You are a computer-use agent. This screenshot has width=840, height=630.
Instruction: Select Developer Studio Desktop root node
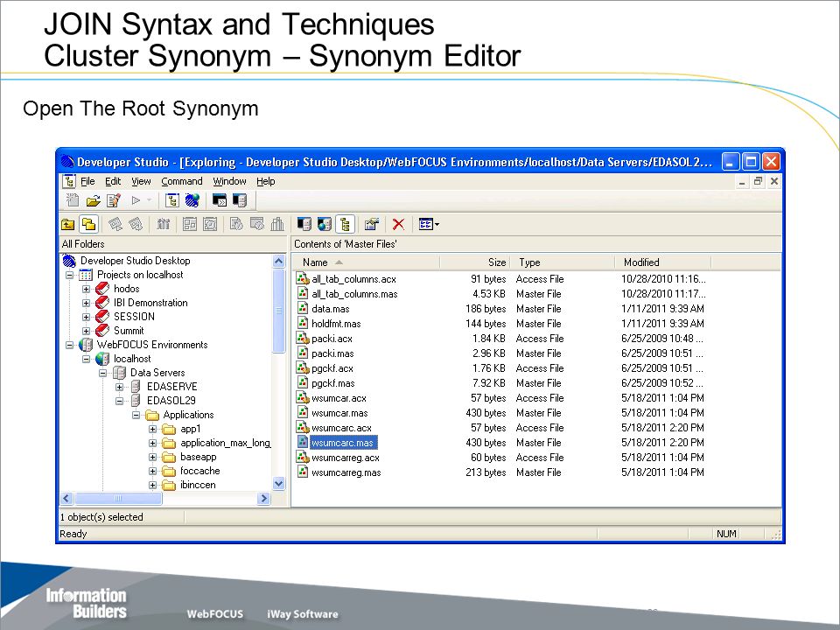(x=135, y=261)
